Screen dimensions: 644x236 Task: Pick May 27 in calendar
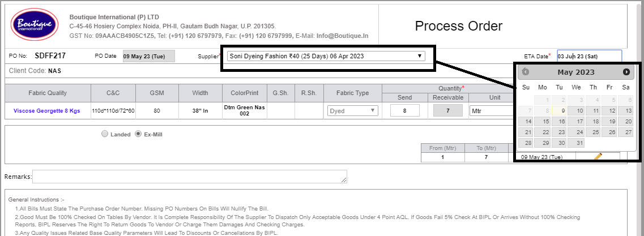tap(625, 132)
